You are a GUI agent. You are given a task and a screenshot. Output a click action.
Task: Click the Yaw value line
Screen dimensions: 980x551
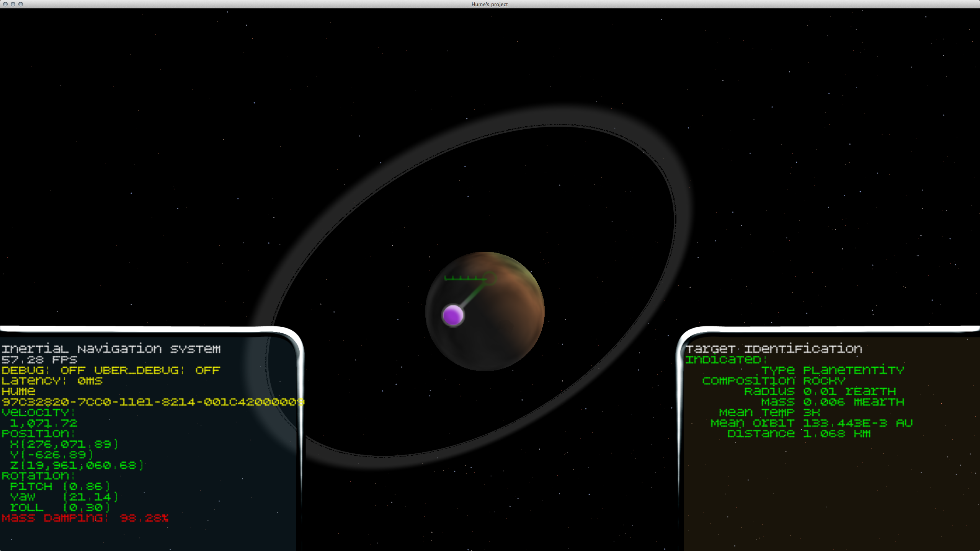click(64, 497)
